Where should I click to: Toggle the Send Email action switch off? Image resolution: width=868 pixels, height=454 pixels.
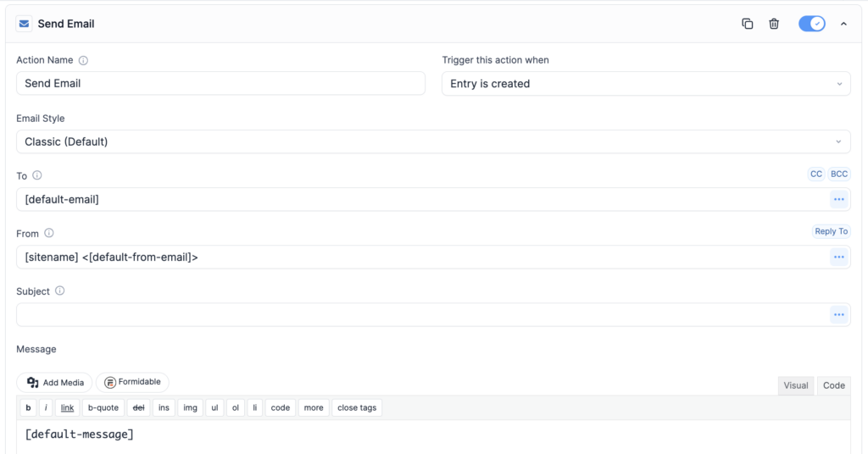click(x=811, y=24)
